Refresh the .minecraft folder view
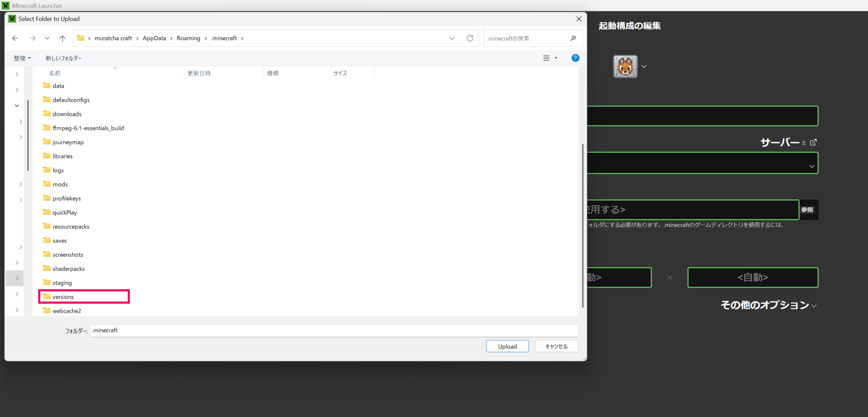 pos(470,38)
